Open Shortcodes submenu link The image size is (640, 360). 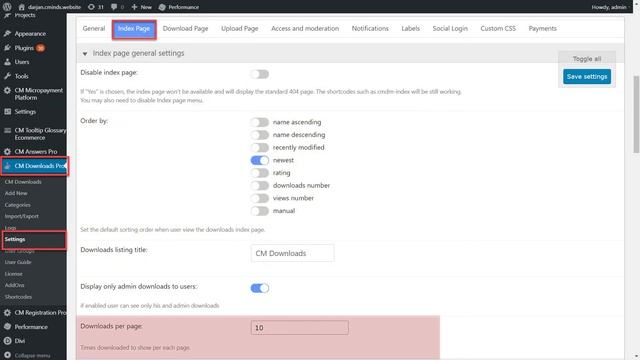click(x=18, y=297)
